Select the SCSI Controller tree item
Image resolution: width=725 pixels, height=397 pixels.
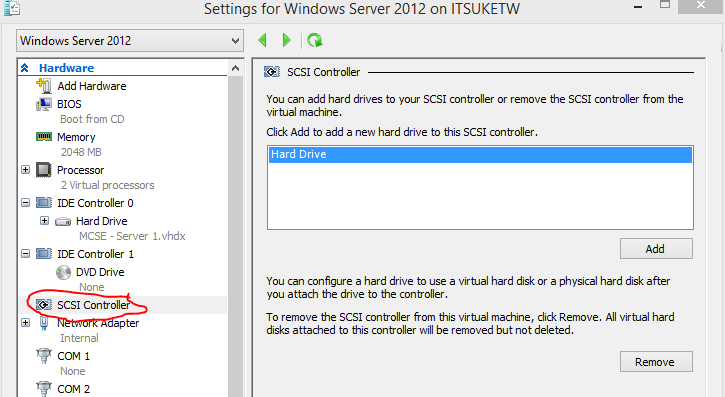click(x=94, y=305)
